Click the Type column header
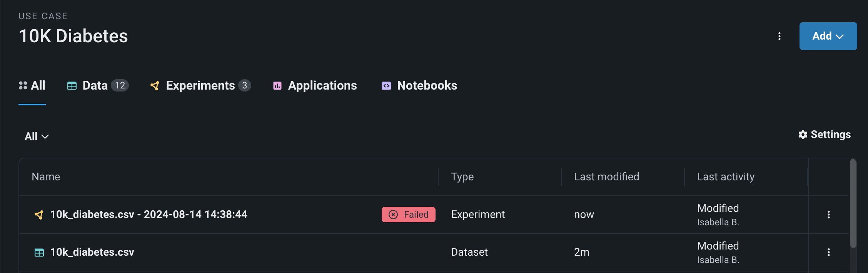The height and width of the screenshot is (273, 868). point(462,177)
